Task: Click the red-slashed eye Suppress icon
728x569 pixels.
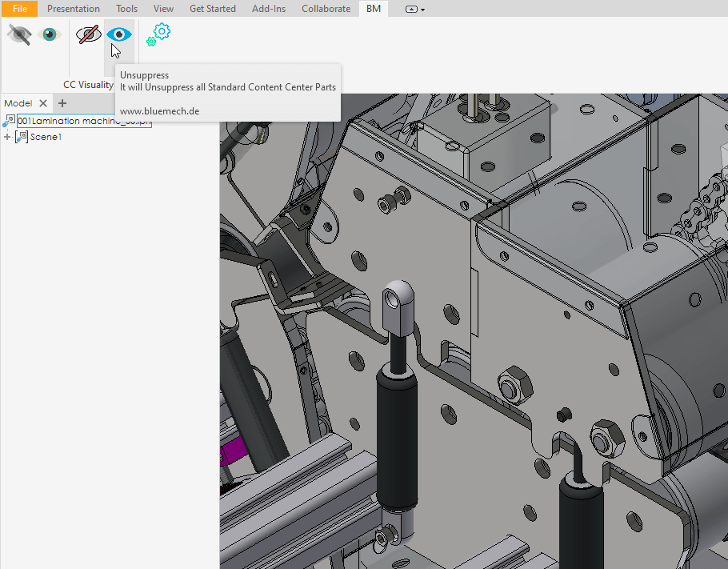Action: (x=88, y=34)
